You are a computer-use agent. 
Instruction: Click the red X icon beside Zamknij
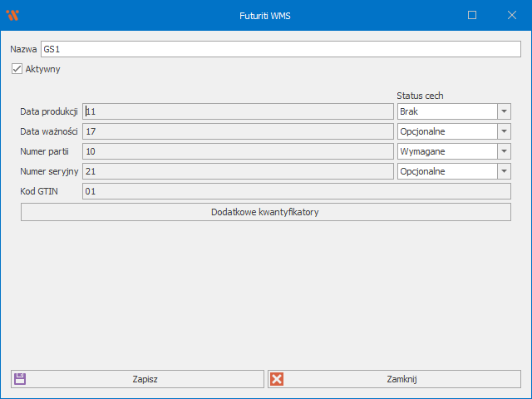pos(278,379)
